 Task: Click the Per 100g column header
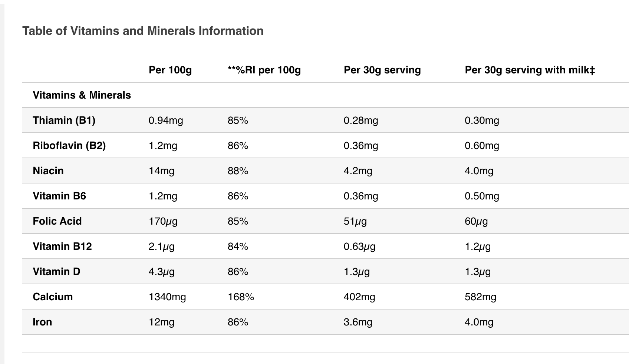170,70
